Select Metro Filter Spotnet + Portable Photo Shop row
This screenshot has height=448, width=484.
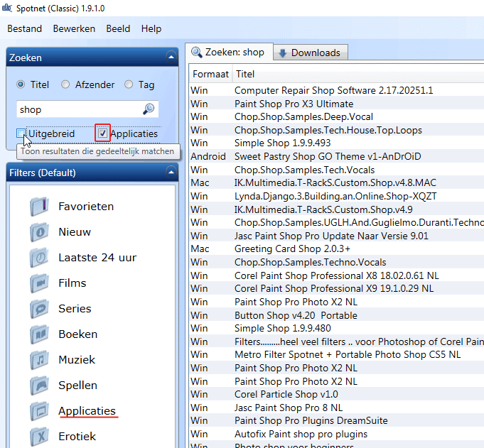[x=336, y=354]
